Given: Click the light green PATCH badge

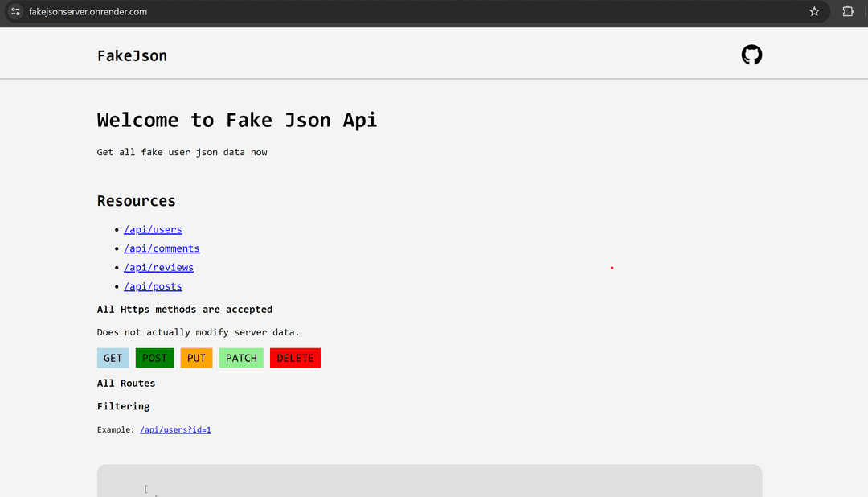Looking at the screenshot, I should (241, 358).
